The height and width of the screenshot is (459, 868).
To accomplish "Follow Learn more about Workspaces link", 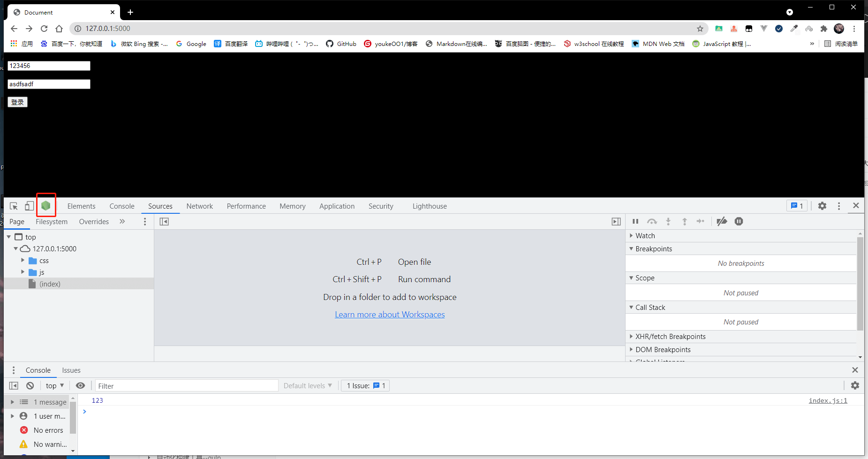I will click(x=390, y=315).
